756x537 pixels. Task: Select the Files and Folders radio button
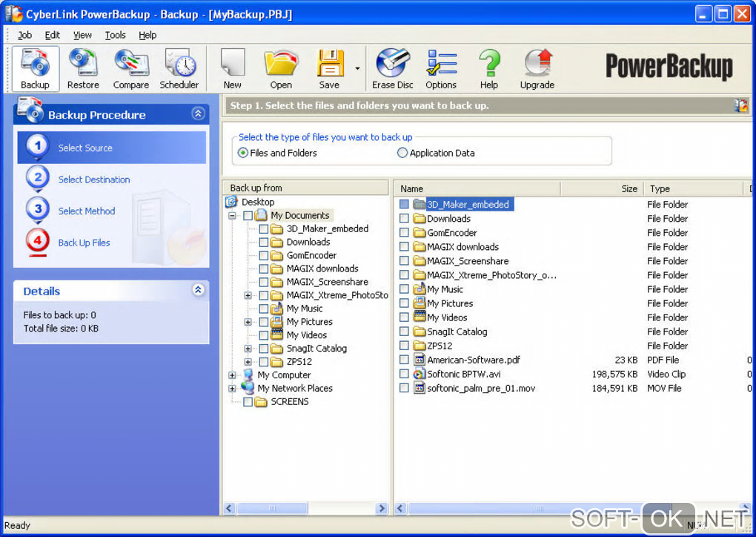click(x=243, y=153)
